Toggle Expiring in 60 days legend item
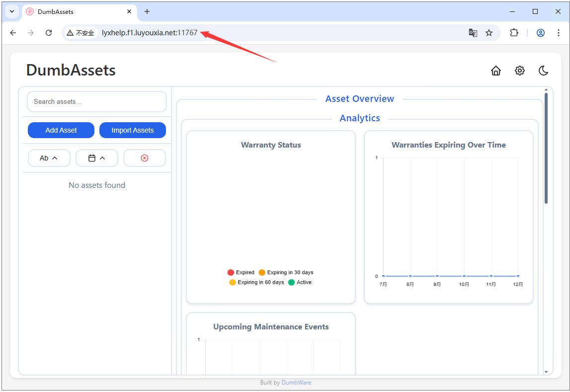The width and height of the screenshot is (570, 392). [256, 282]
